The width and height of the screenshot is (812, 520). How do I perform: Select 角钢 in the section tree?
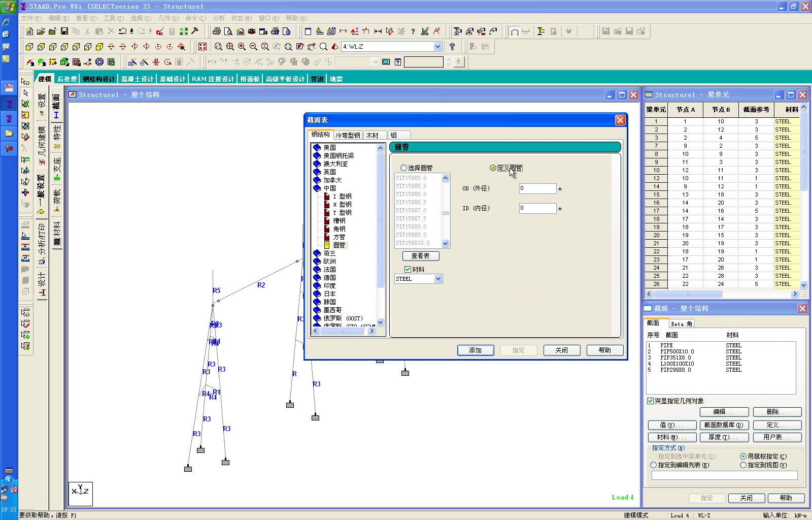point(339,229)
